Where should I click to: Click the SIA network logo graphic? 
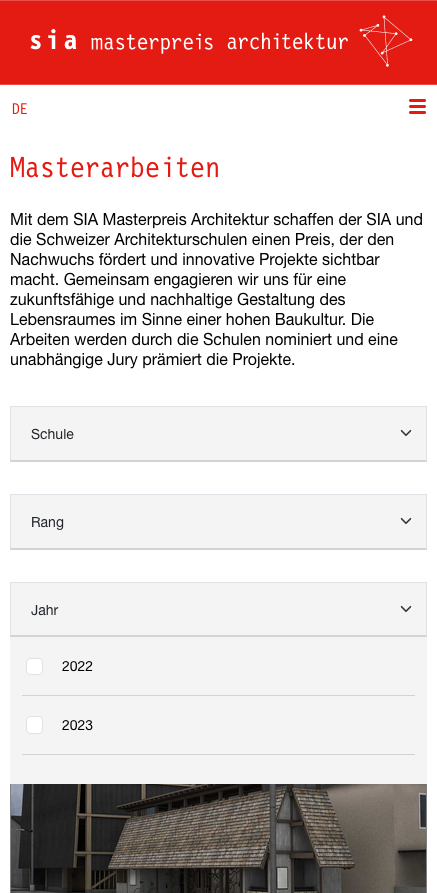coord(387,41)
